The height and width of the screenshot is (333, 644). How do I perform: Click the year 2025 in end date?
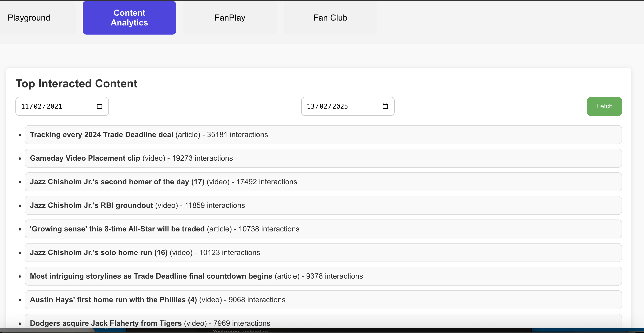(340, 106)
